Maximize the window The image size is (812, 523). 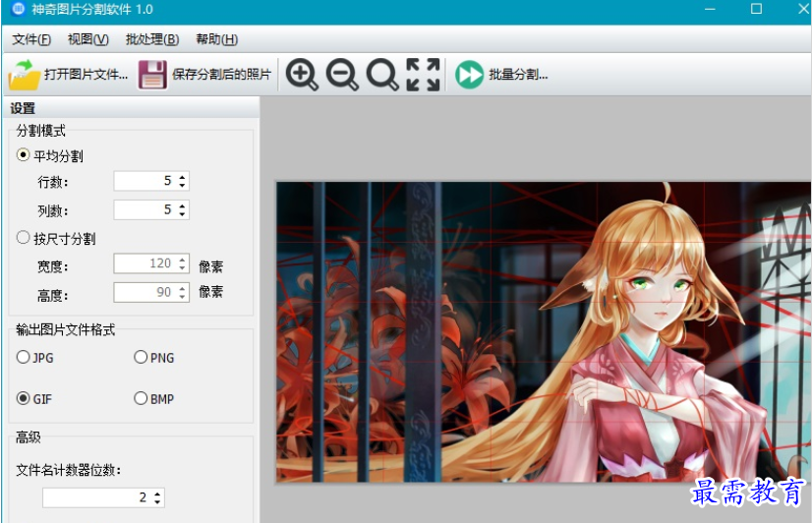tap(756, 9)
